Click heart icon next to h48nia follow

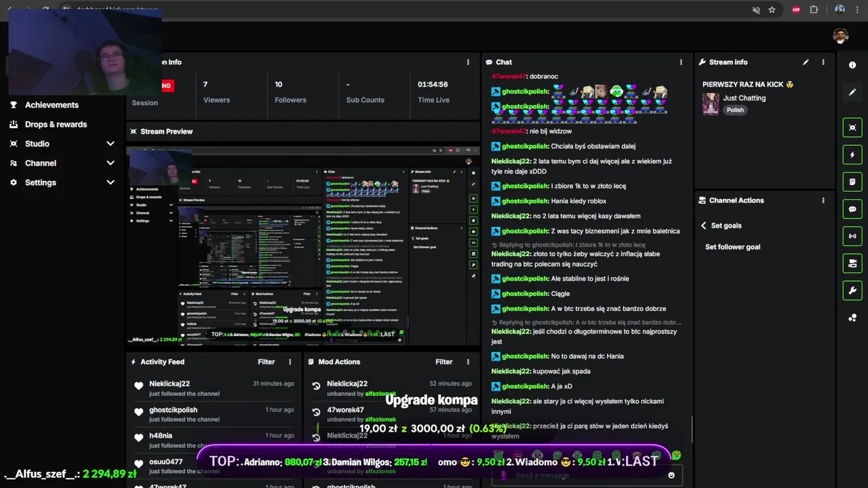point(139,438)
